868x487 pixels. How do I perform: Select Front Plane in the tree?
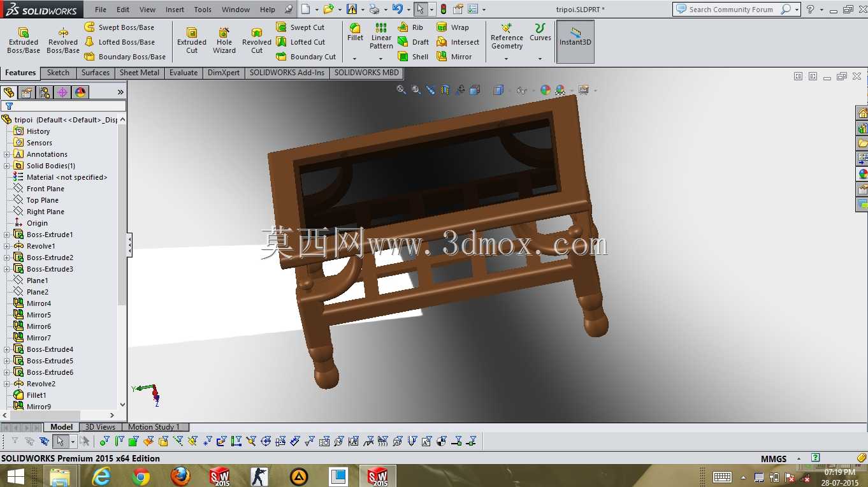(45, 189)
